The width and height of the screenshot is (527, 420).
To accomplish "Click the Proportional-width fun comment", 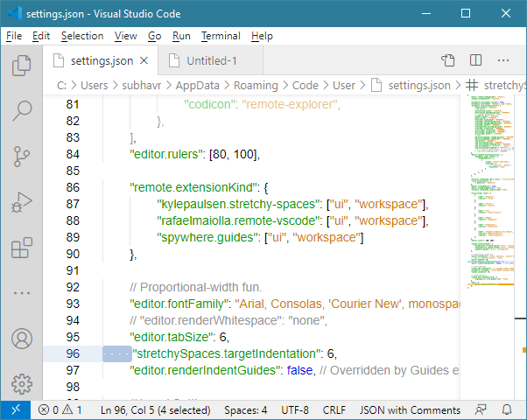I will [195, 287].
